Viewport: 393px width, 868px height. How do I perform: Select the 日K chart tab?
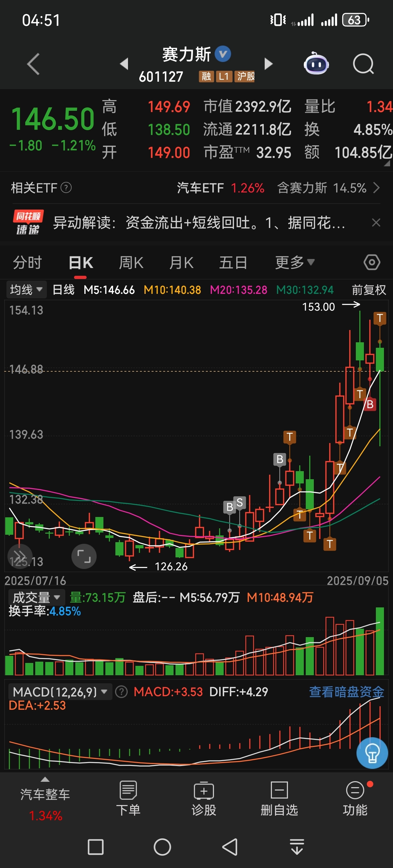point(80,263)
